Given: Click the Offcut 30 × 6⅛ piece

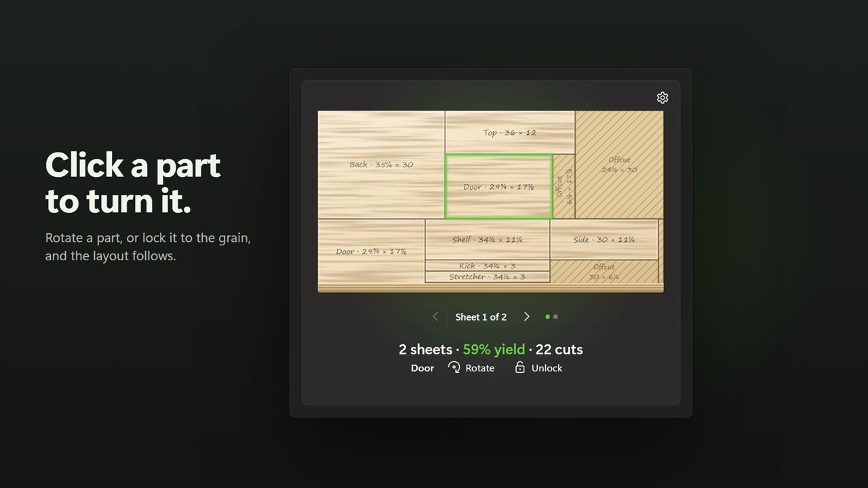Looking at the screenshot, I should click(604, 271).
